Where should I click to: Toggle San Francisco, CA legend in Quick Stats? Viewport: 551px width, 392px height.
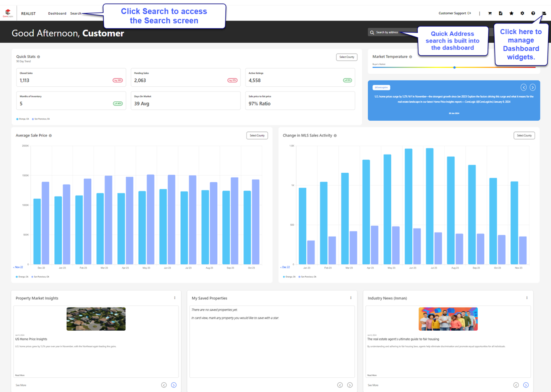tap(41, 119)
